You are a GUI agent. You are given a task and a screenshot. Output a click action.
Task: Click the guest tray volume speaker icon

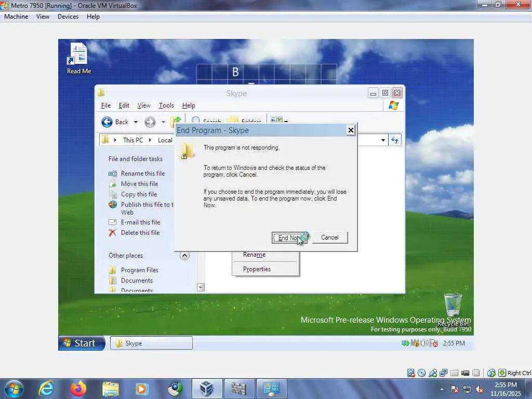[x=424, y=343]
